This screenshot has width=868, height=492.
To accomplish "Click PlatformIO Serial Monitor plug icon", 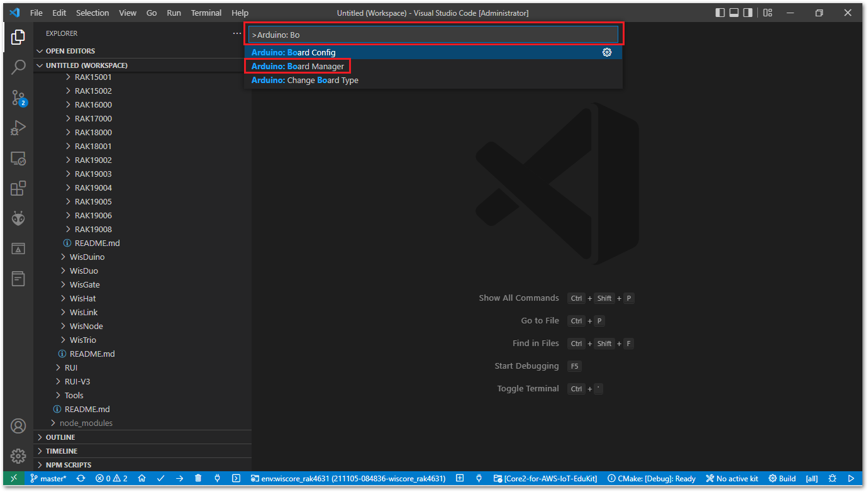I will tap(217, 478).
